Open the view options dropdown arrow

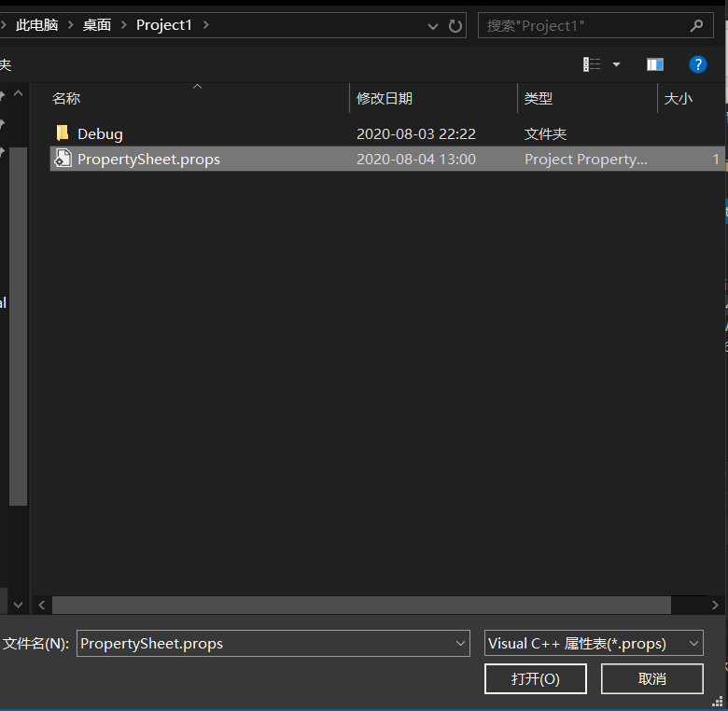pyautogui.click(x=617, y=64)
